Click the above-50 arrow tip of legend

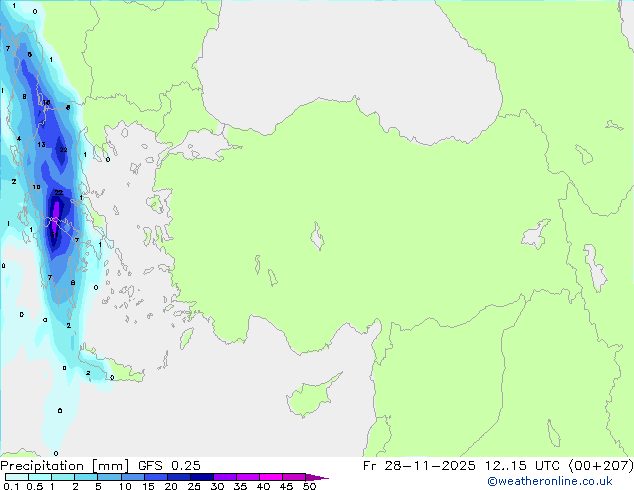tap(317, 477)
